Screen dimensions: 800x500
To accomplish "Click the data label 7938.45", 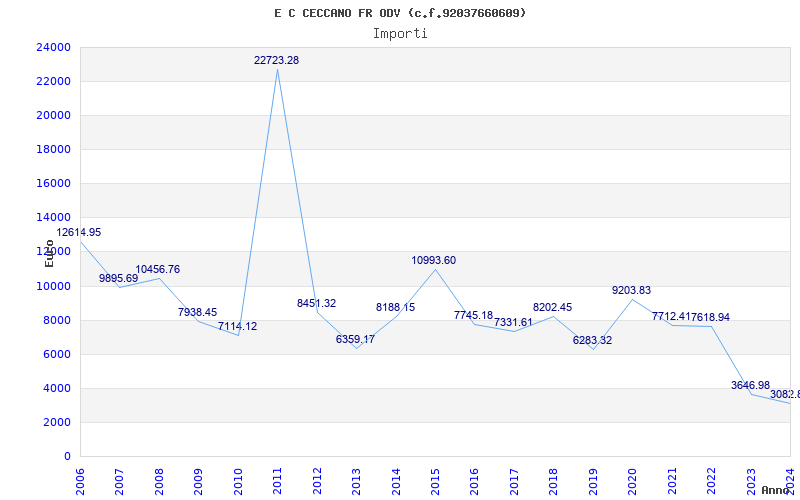I will tap(197, 312).
